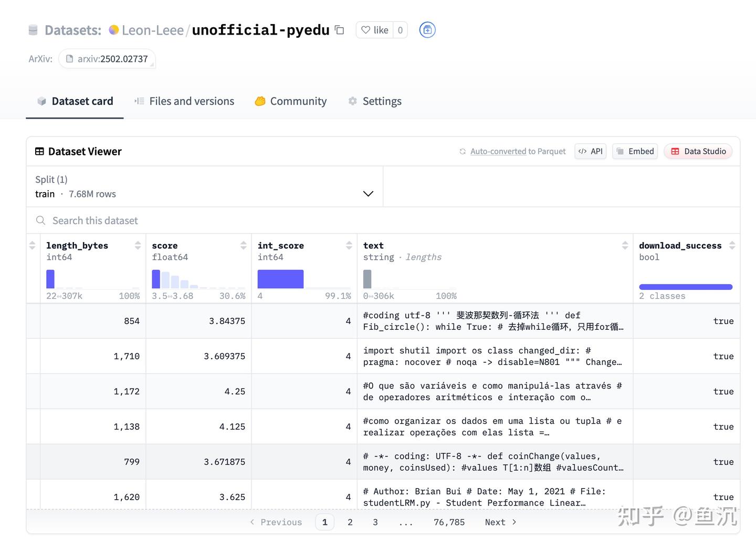Click the search magnifier in the dataset viewer
The width and height of the screenshot is (756, 546).
(41, 220)
